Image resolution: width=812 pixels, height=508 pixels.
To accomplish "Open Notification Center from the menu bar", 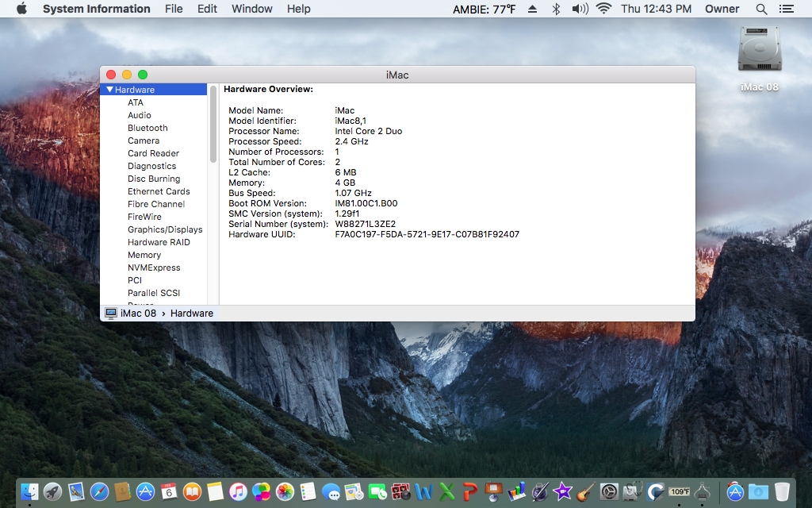I will click(x=786, y=9).
